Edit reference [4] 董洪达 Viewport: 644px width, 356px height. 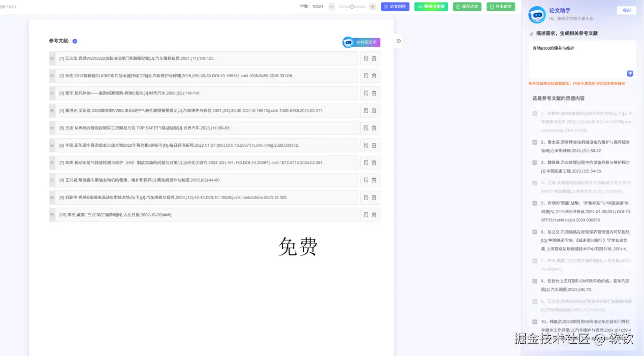366,111
